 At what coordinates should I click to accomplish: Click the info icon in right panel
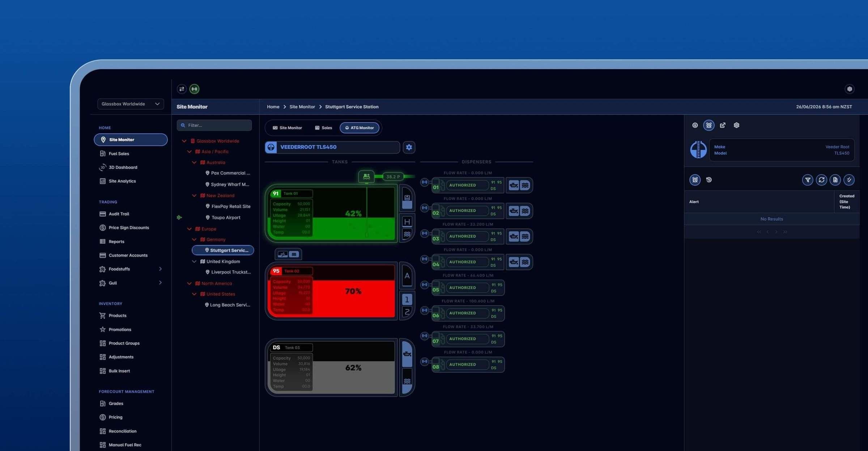[695, 125]
